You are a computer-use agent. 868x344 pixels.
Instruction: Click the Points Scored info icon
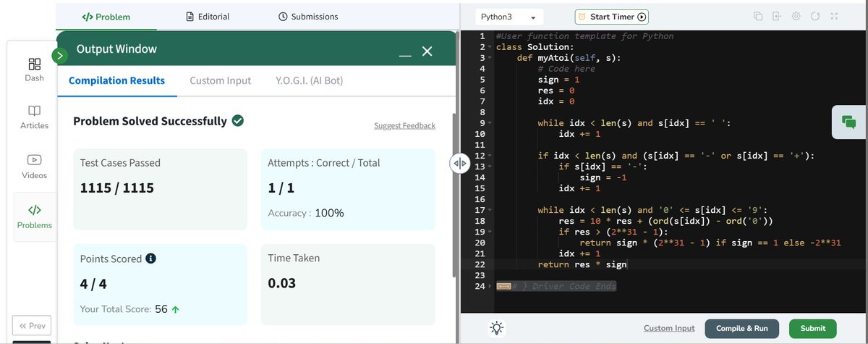[151, 259]
